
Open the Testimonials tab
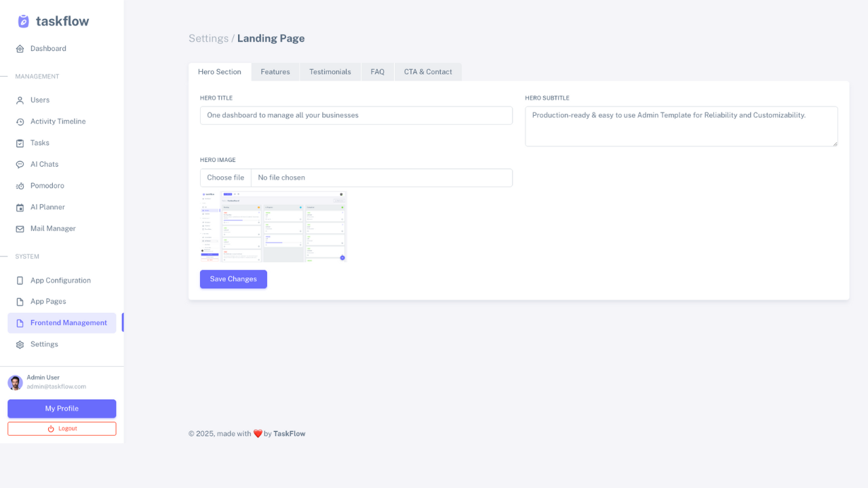[x=330, y=72]
